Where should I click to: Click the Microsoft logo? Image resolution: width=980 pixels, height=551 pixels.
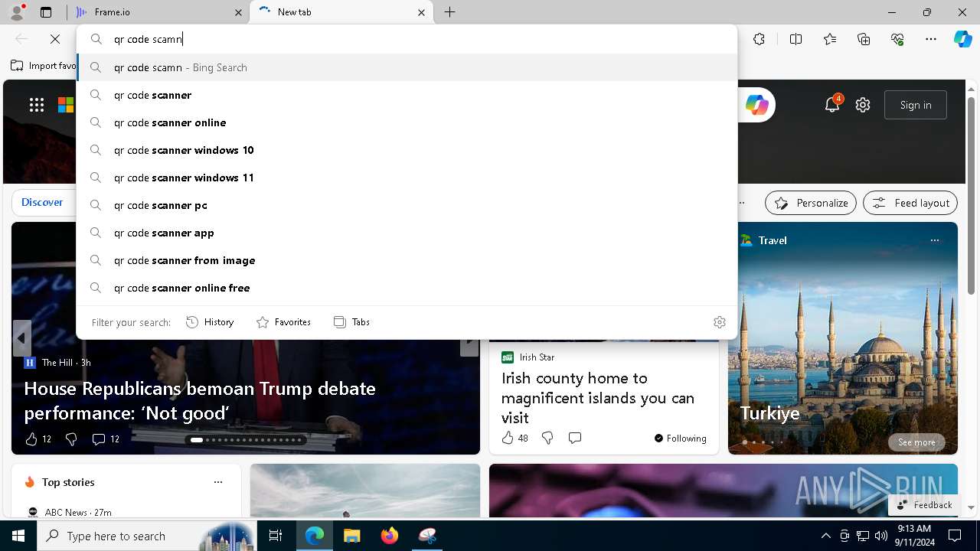pyautogui.click(x=66, y=105)
